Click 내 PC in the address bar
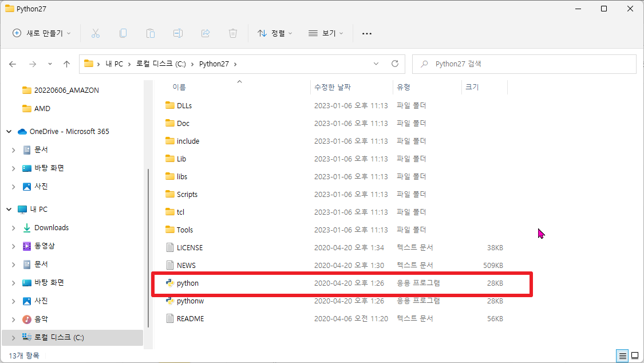Viewport: 644px width, 363px height. tap(114, 64)
